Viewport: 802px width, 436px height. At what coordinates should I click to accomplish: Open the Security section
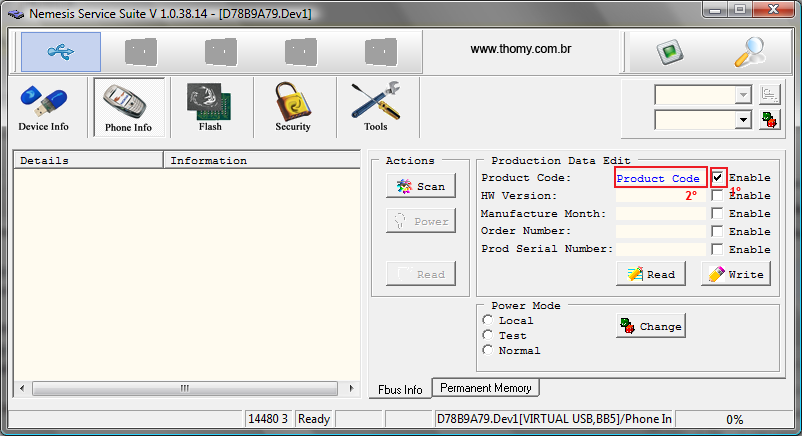click(293, 108)
